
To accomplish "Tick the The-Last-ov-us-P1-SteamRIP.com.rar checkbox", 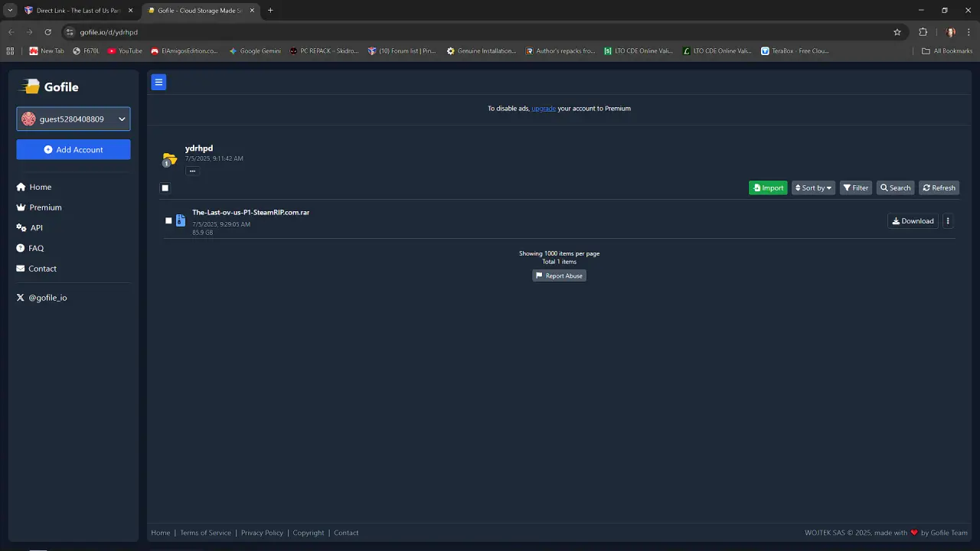I will (x=168, y=221).
